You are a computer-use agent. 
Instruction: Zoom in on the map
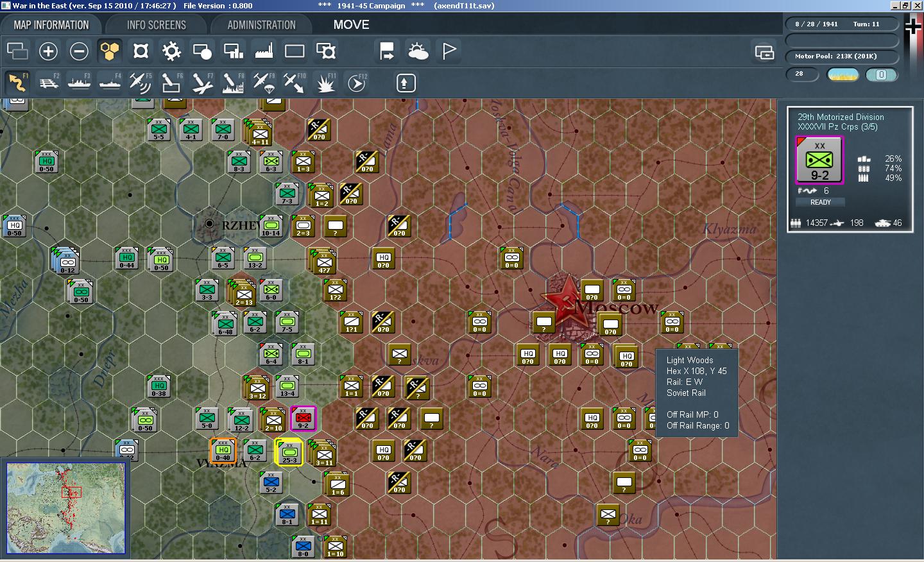point(48,51)
